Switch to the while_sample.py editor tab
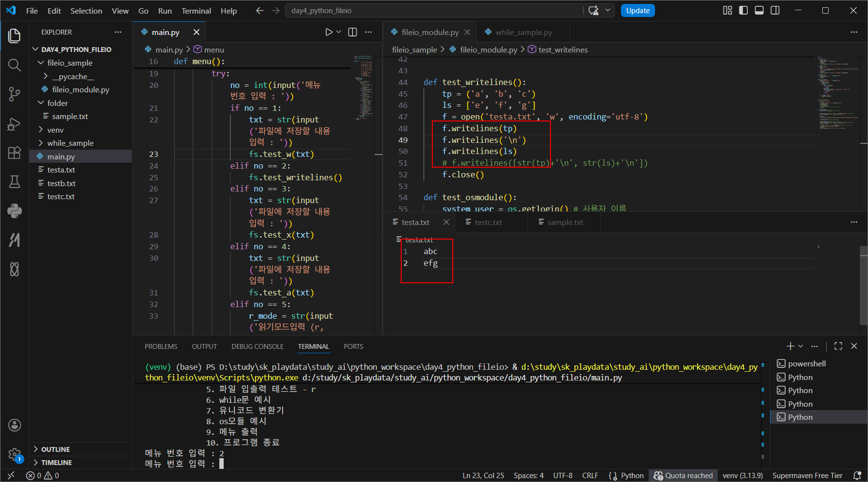This screenshot has height=482, width=868. [523, 32]
